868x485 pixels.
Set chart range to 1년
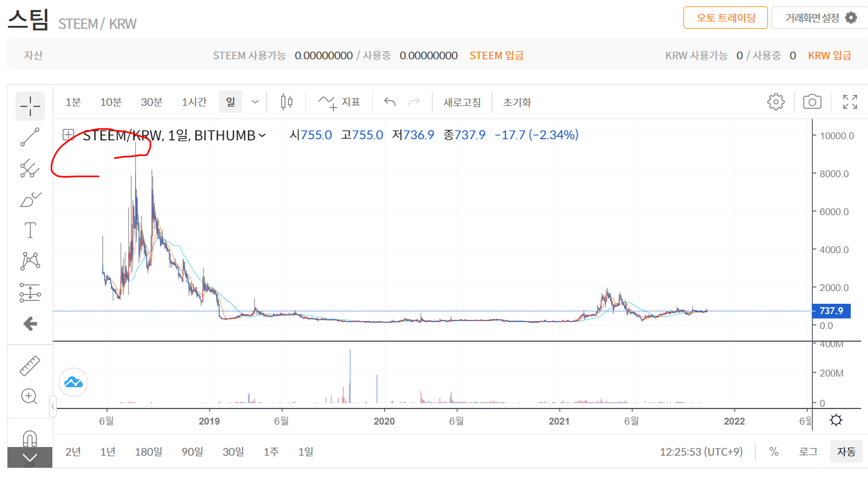pyautogui.click(x=108, y=452)
